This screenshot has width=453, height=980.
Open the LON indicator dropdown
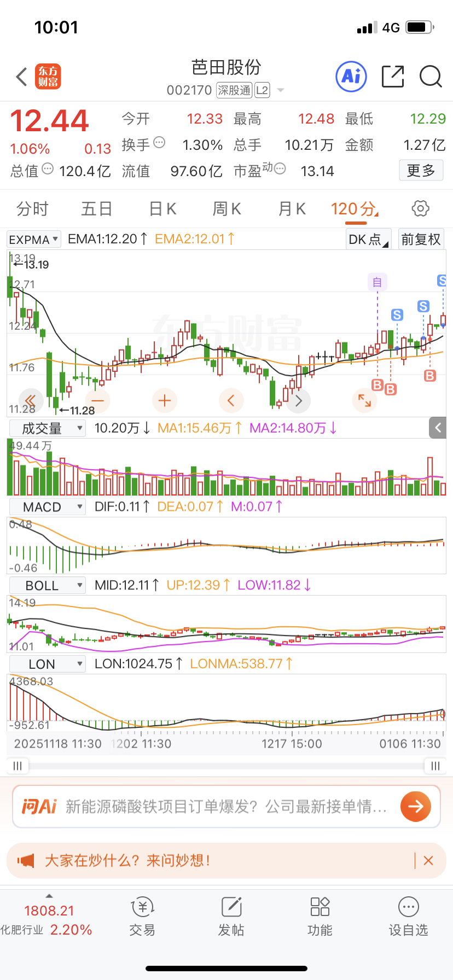tap(47, 664)
